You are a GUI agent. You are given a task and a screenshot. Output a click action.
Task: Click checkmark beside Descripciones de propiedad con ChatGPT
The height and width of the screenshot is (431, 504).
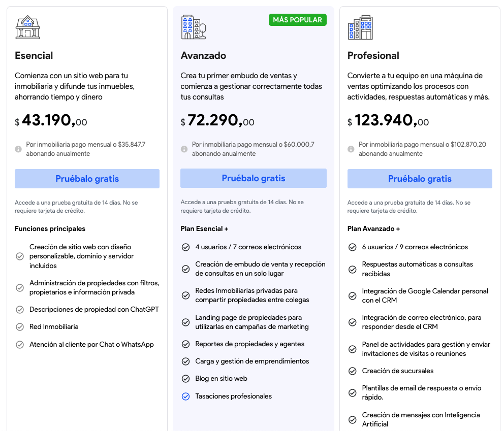[20, 310]
